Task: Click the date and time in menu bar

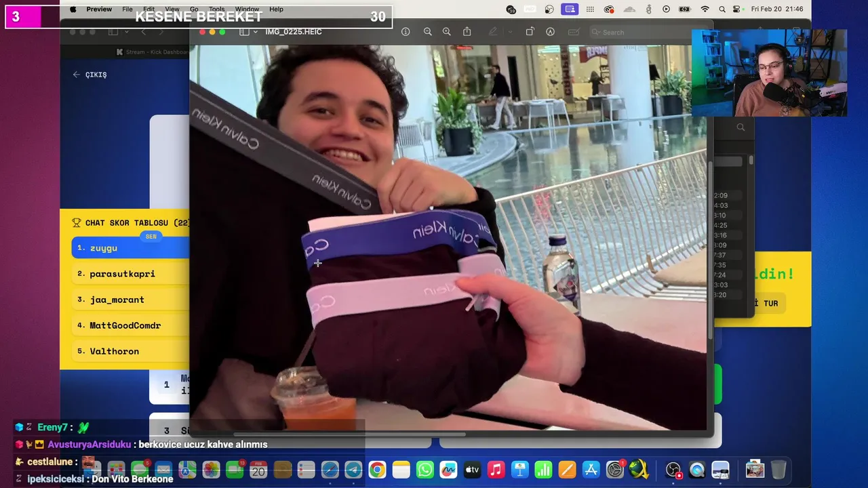Action: 777,9
